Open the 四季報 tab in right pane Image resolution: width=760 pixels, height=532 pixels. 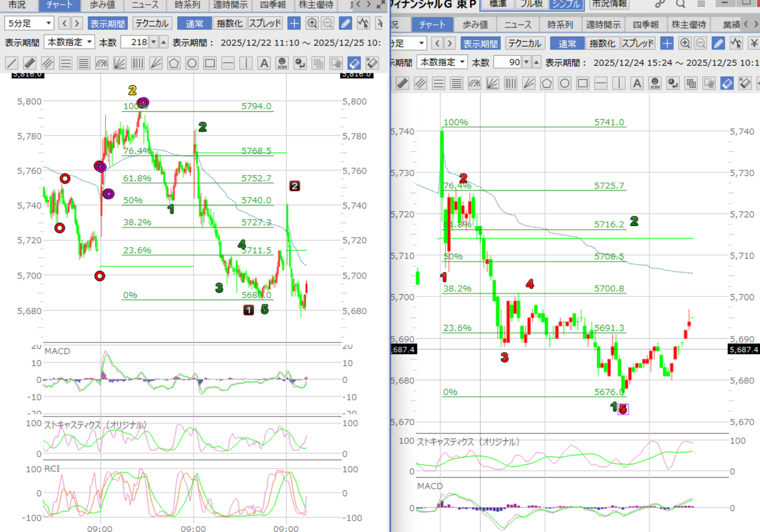(x=645, y=25)
